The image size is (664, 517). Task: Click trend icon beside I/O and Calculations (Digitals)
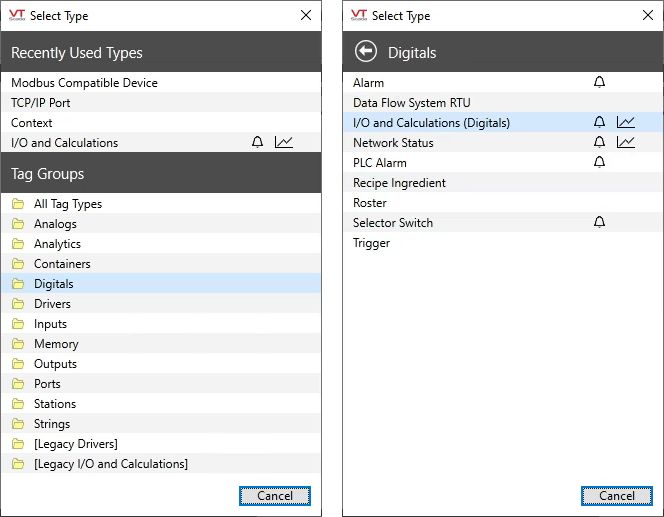pyautogui.click(x=625, y=122)
